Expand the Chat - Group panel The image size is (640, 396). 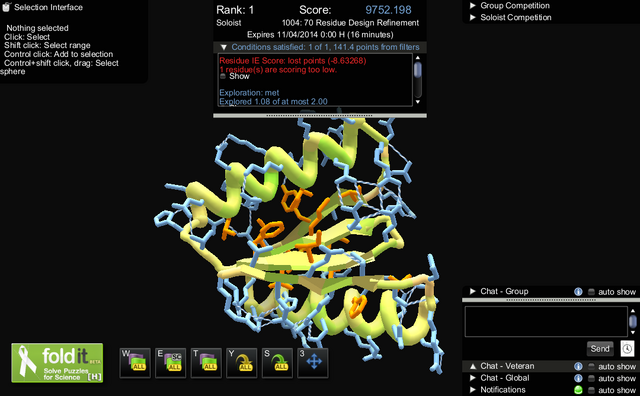click(473, 291)
